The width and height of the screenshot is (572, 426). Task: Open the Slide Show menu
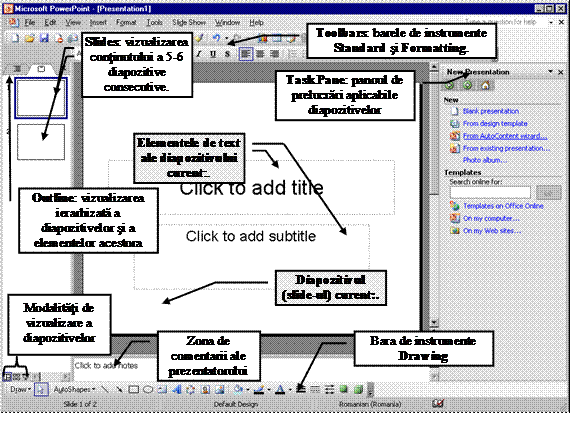pos(189,23)
